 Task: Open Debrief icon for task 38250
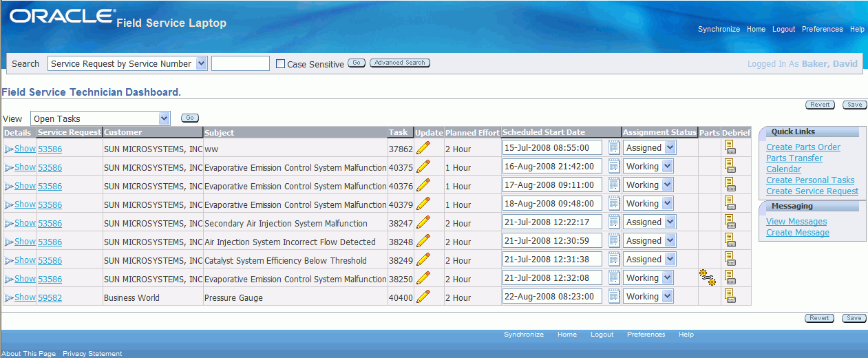[730, 277]
